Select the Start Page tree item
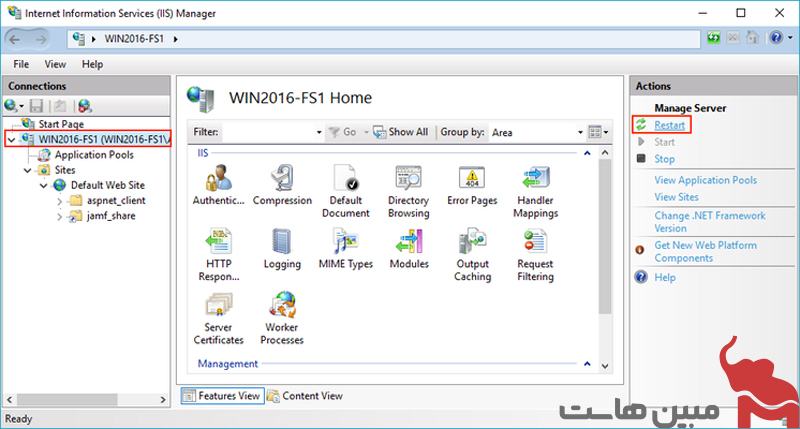 [61, 124]
